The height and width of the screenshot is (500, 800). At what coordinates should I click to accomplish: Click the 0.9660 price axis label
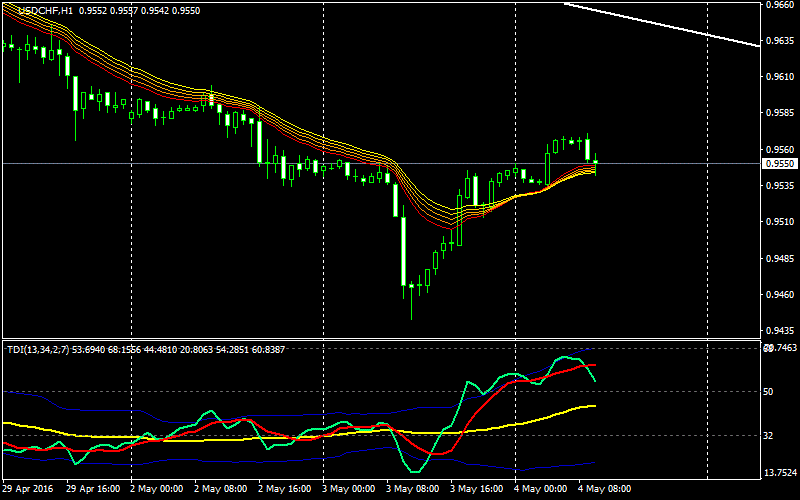click(x=778, y=5)
